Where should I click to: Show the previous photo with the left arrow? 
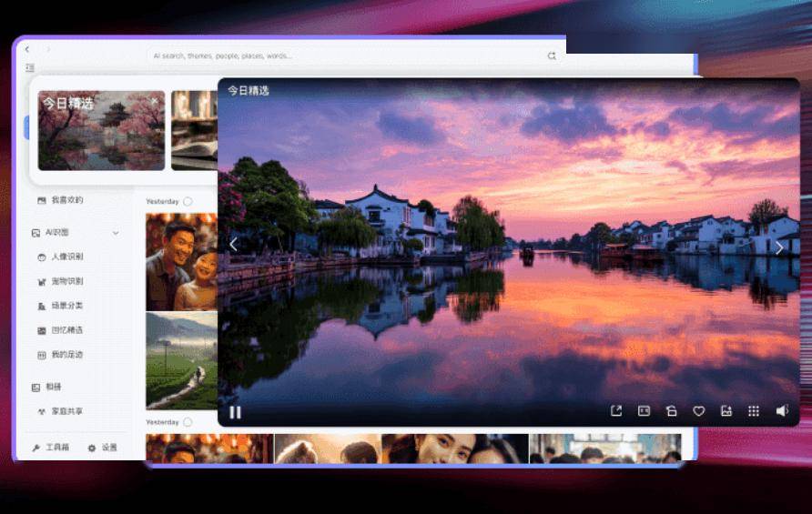click(233, 245)
